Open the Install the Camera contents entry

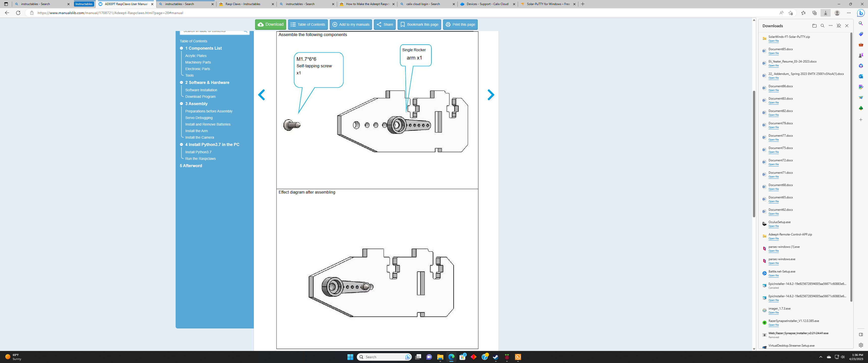pyautogui.click(x=200, y=137)
